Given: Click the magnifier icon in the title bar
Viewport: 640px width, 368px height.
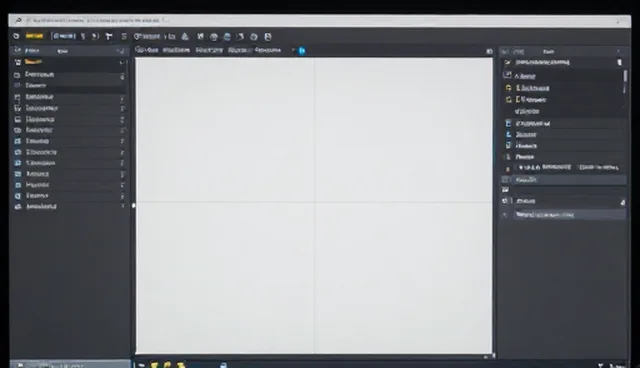Looking at the screenshot, I should pos(18,20).
